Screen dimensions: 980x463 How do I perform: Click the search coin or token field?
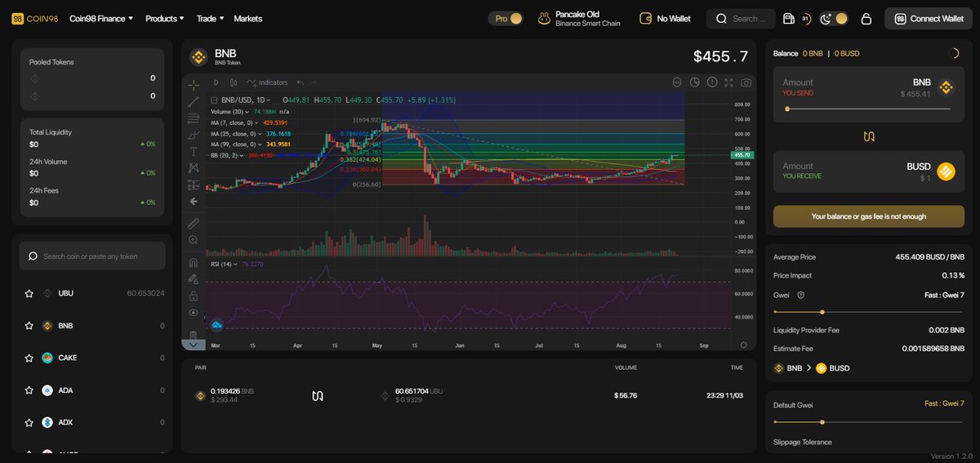click(92, 256)
